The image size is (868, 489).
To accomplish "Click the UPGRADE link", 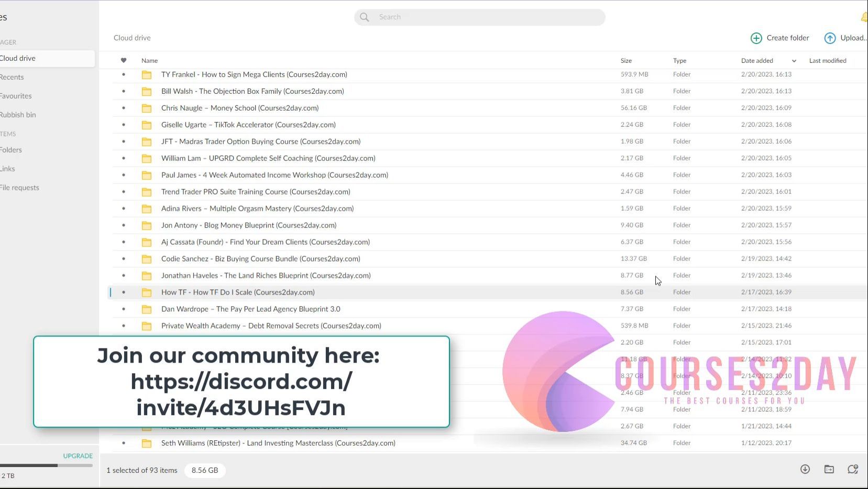I will [x=78, y=456].
